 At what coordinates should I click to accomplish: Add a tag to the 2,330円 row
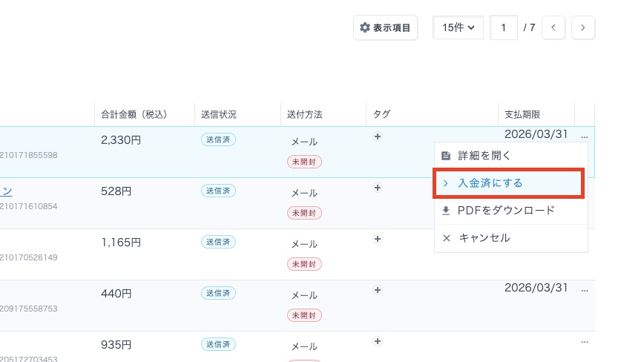click(x=378, y=136)
